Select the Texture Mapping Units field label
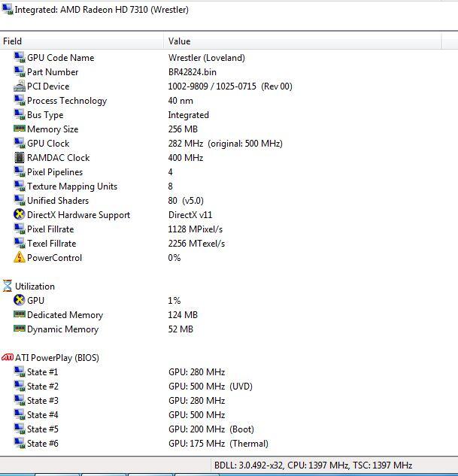458x476 pixels. pyautogui.click(x=72, y=186)
